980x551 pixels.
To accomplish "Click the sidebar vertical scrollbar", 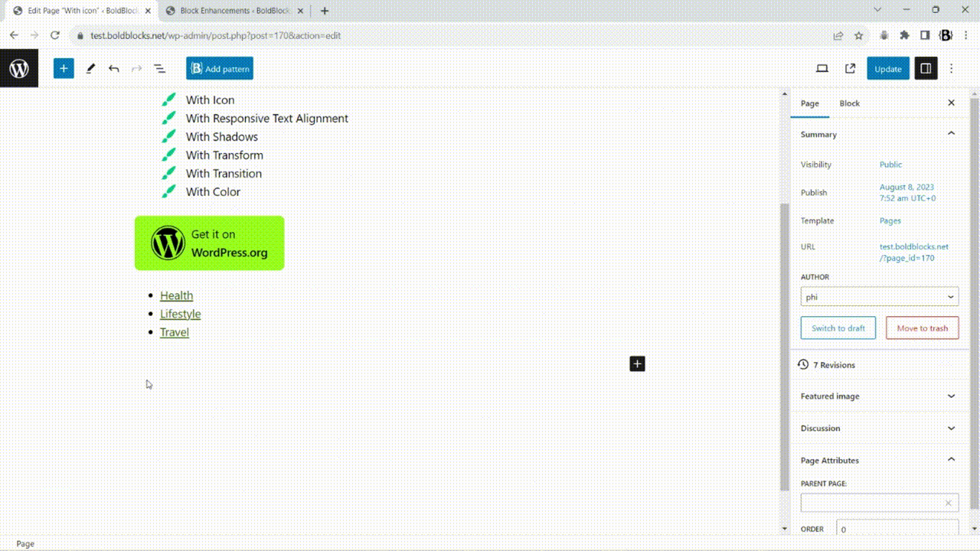I will click(x=974, y=302).
